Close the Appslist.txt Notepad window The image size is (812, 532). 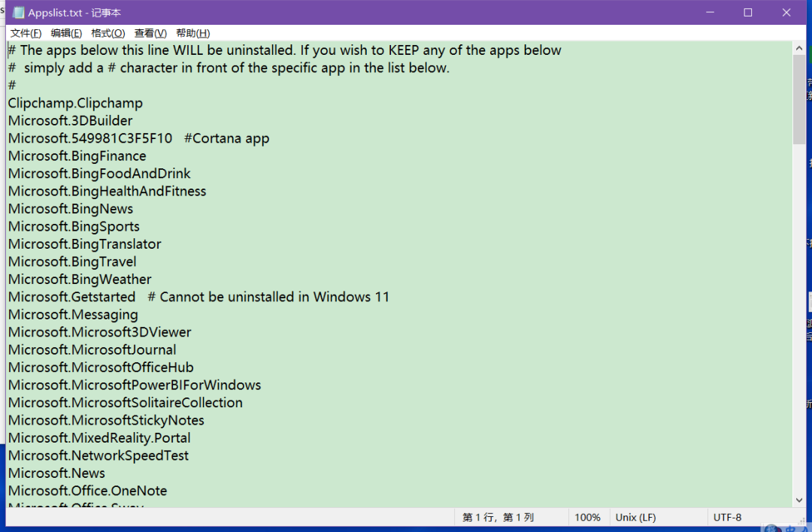point(786,13)
